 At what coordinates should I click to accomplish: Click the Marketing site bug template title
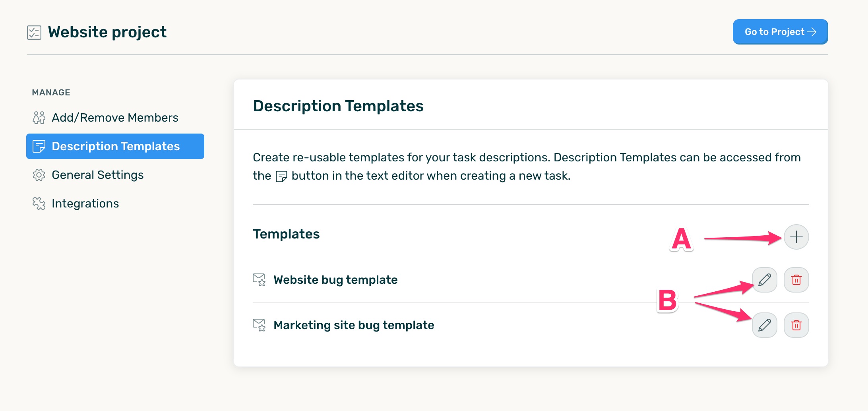(353, 325)
